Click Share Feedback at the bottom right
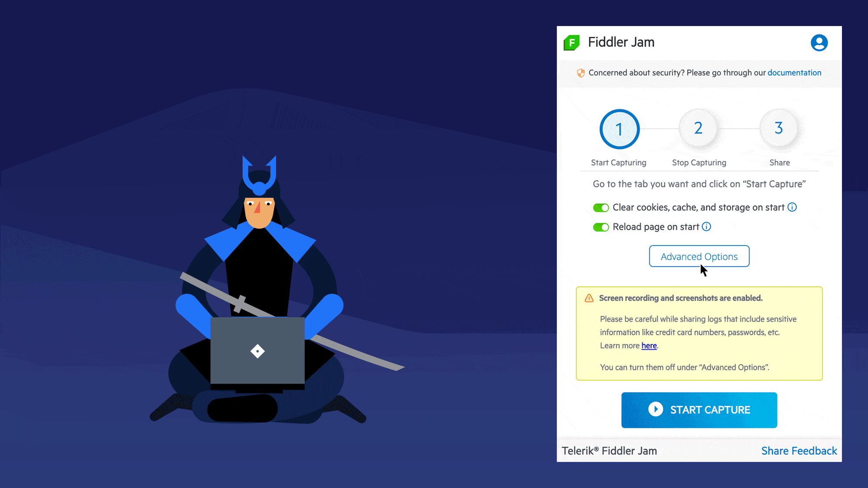Image resolution: width=868 pixels, height=488 pixels. coord(799,450)
